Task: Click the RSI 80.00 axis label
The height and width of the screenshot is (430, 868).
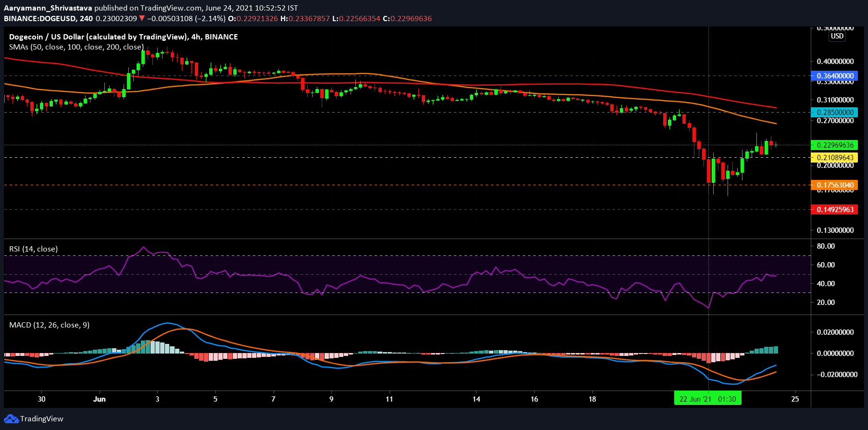Action: (x=826, y=246)
